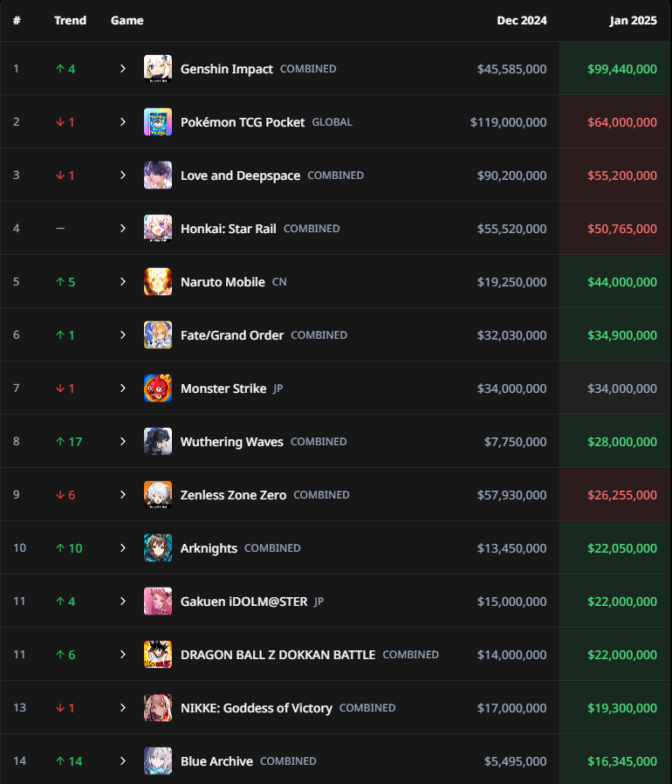
Task: Click the Pokémon TCG Pocket icon
Action: point(158,122)
